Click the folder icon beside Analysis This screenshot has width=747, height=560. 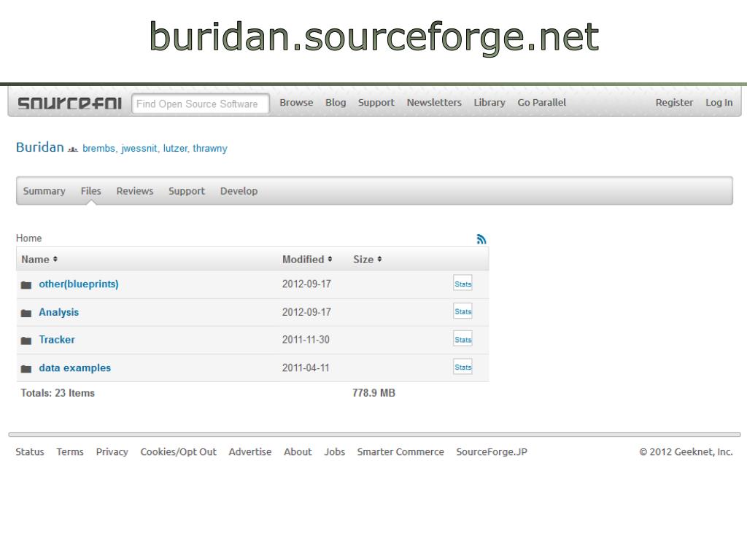click(26, 313)
